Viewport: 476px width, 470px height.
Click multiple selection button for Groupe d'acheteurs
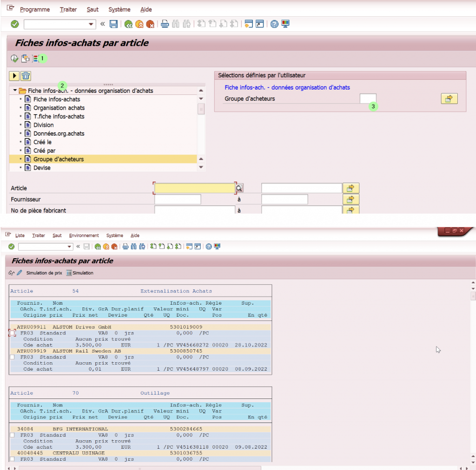pos(449,98)
